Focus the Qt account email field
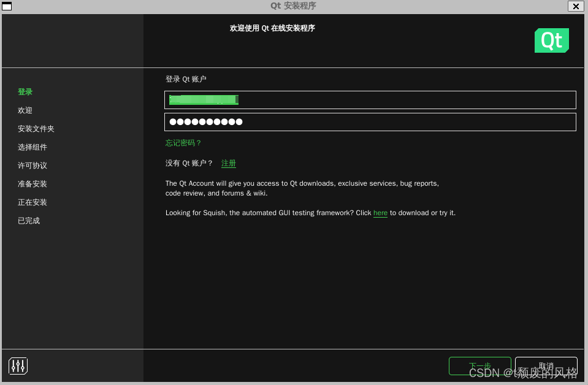The image size is (588, 385). [370, 100]
